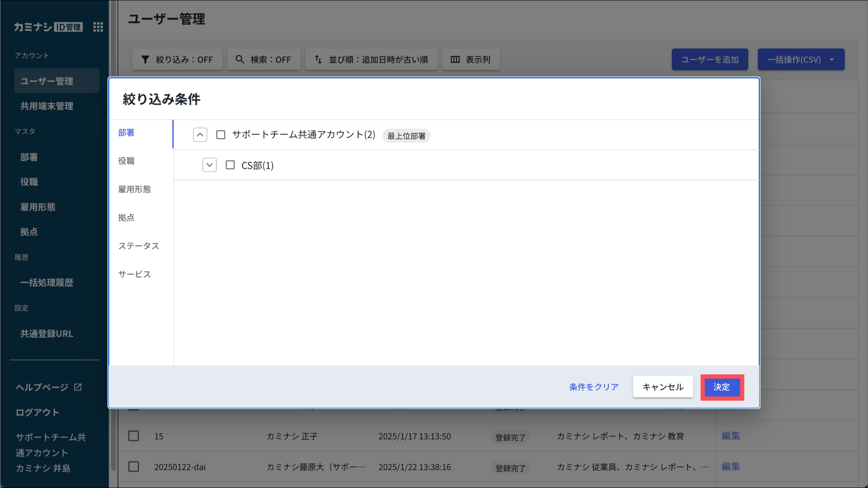
Task: Click the sort arrows icon
Action: click(x=318, y=59)
